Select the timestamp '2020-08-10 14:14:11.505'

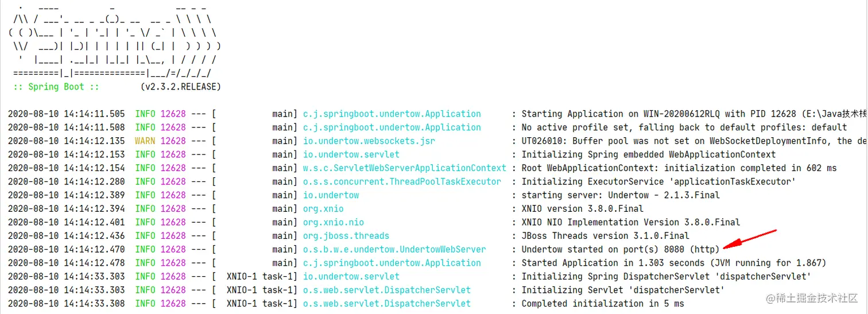(x=66, y=114)
